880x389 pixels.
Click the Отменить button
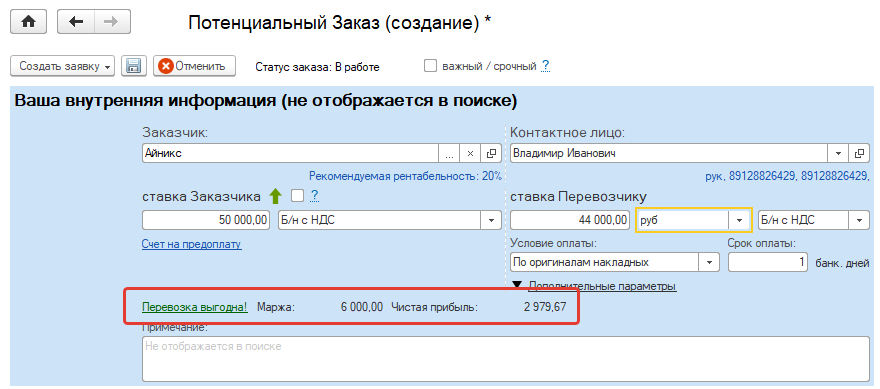pyautogui.click(x=194, y=66)
